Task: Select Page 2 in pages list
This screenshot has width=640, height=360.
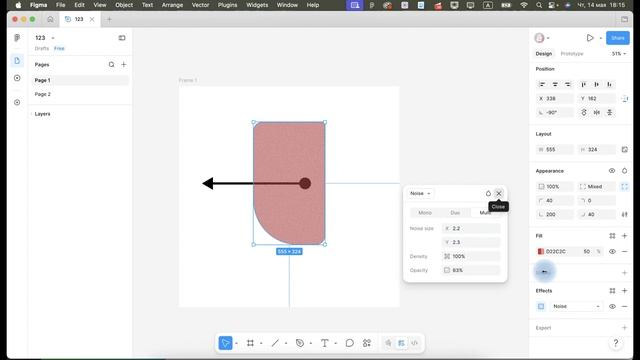Action: [x=42, y=94]
